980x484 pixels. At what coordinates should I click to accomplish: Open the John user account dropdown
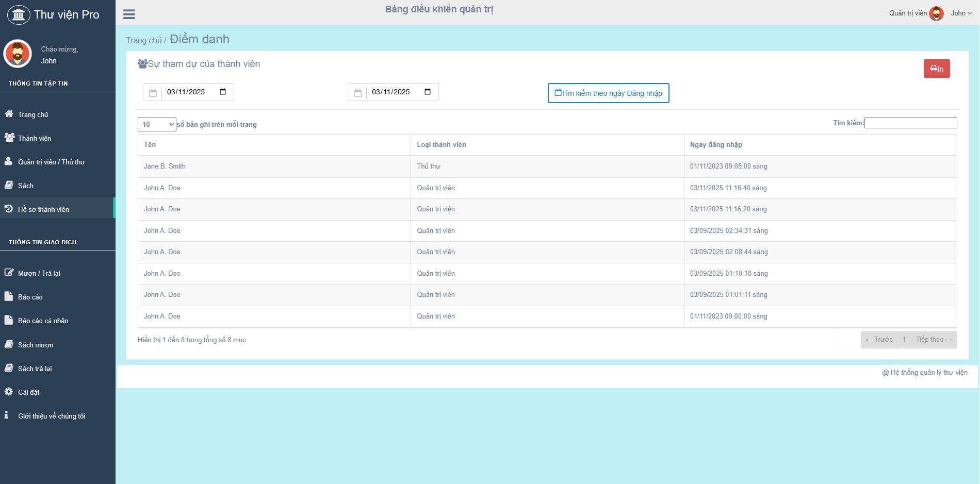point(961,13)
